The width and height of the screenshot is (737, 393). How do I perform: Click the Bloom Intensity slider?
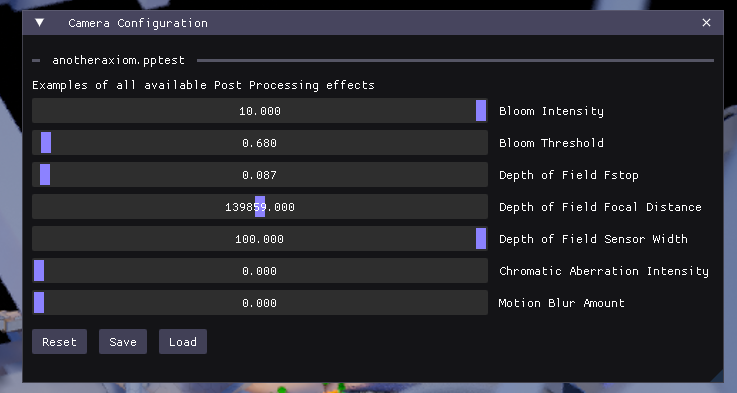pos(260,111)
